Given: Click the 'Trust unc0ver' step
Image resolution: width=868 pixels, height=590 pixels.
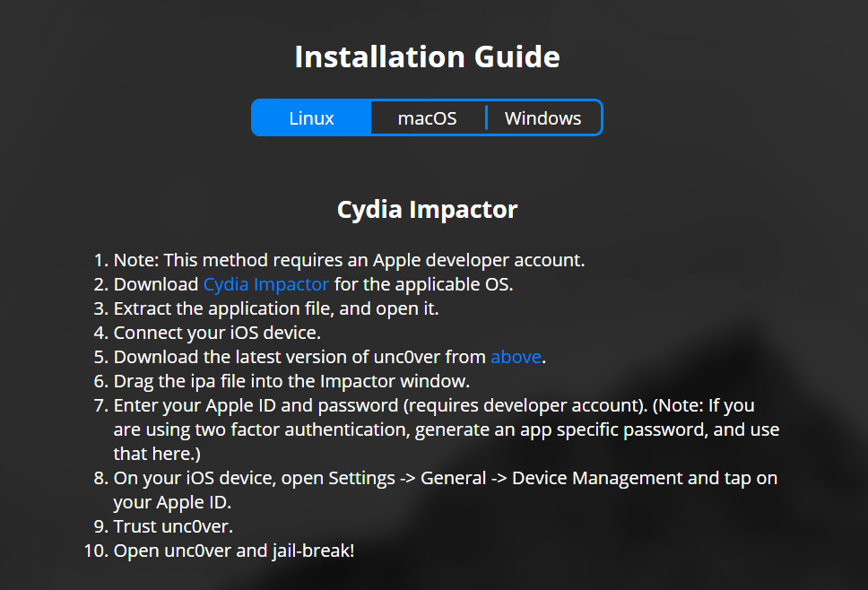Looking at the screenshot, I should (x=173, y=526).
